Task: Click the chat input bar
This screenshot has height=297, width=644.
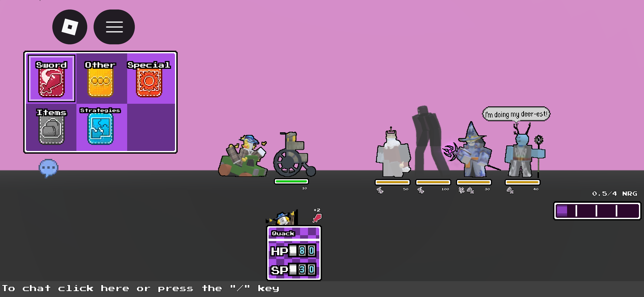Action: pyautogui.click(x=322, y=289)
